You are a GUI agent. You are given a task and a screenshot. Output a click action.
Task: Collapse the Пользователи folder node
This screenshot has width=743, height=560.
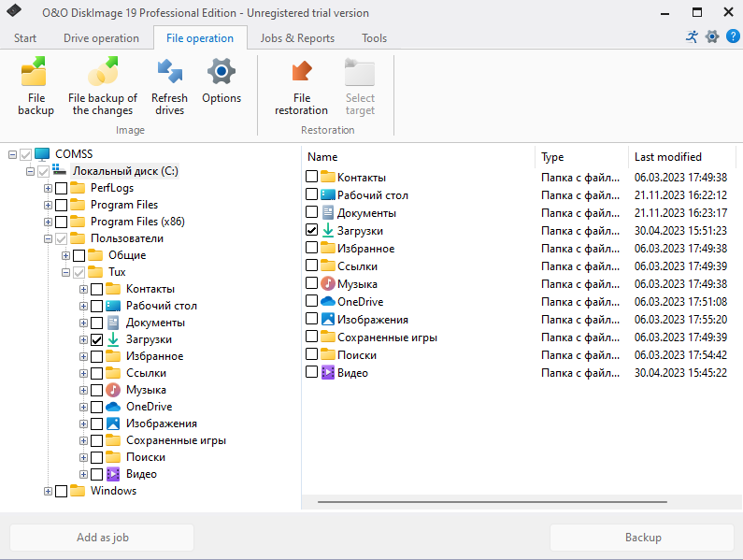pos(48,239)
